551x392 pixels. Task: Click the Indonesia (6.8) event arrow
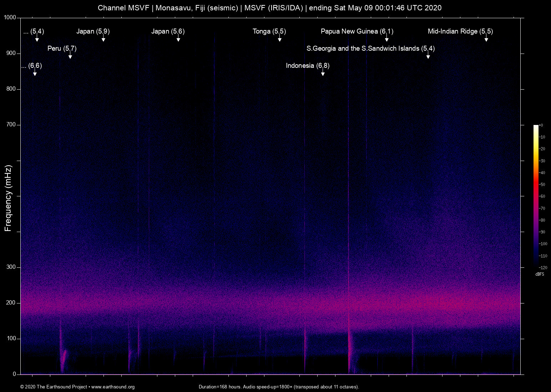click(323, 74)
